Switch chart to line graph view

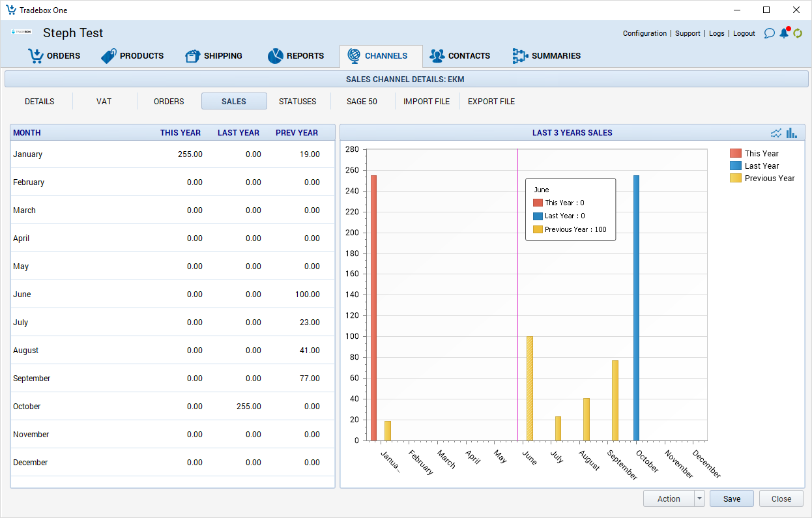[x=776, y=133]
